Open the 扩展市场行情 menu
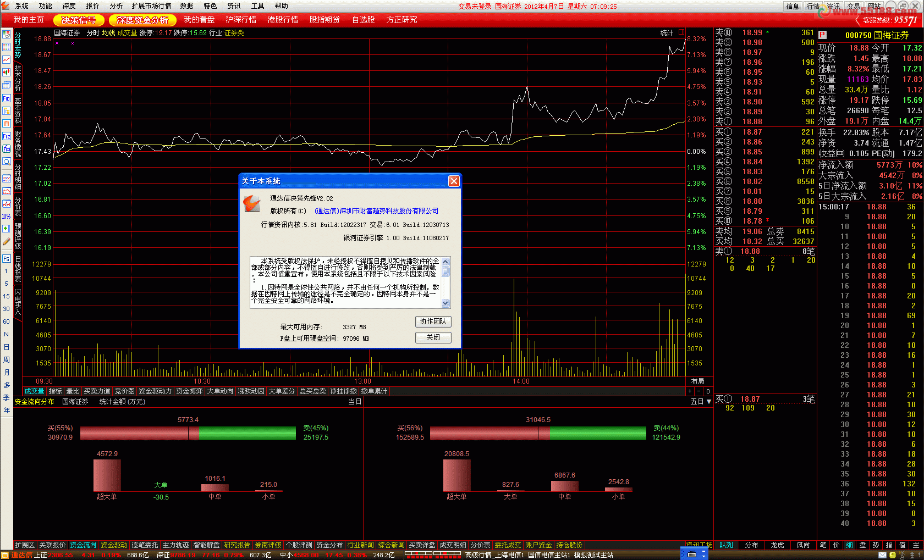The width and height of the screenshot is (924, 560). (151, 6)
